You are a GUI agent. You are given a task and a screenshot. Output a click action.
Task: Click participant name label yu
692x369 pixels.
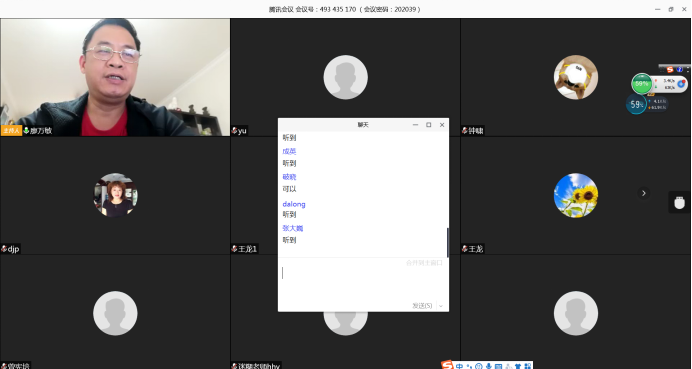pos(242,131)
